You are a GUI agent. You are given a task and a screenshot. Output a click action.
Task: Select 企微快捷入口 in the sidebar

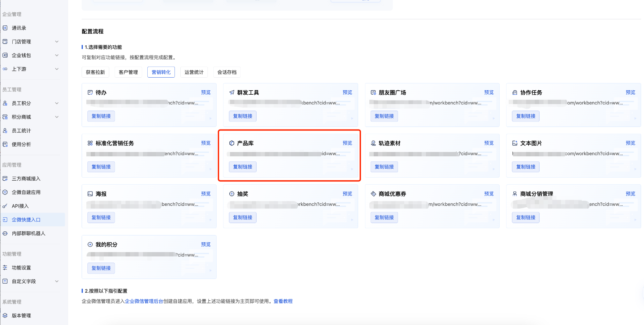pos(32,220)
